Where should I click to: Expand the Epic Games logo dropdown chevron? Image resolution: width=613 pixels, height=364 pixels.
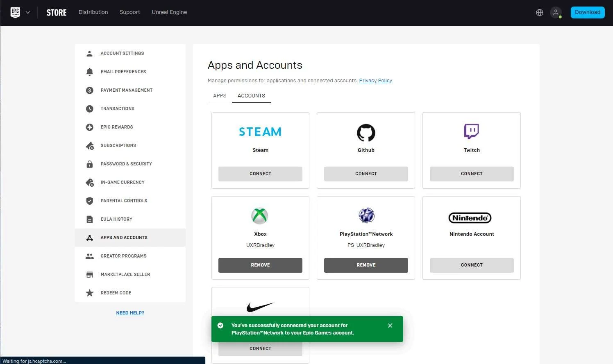click(x=28, y=13)
